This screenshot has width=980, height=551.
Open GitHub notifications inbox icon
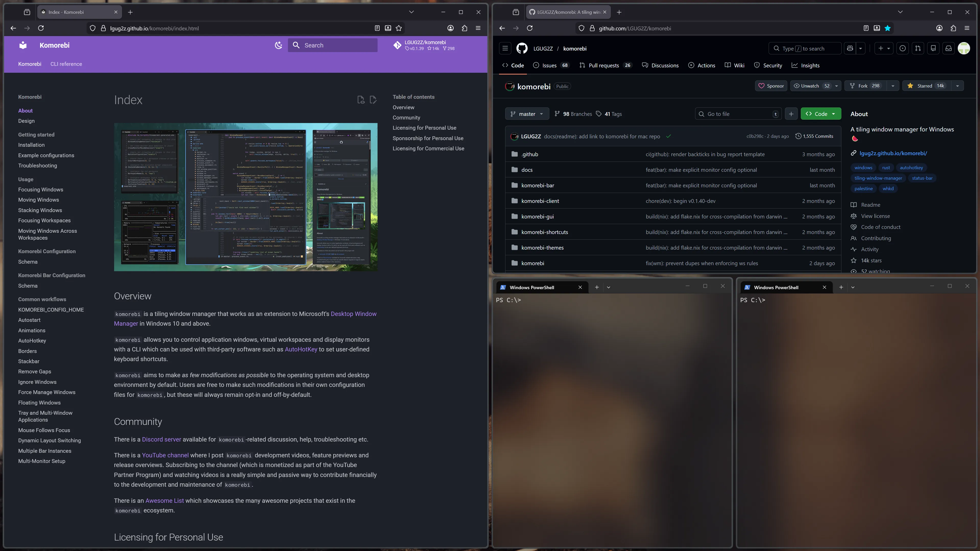pyautogui.click(x=948, y=48)
